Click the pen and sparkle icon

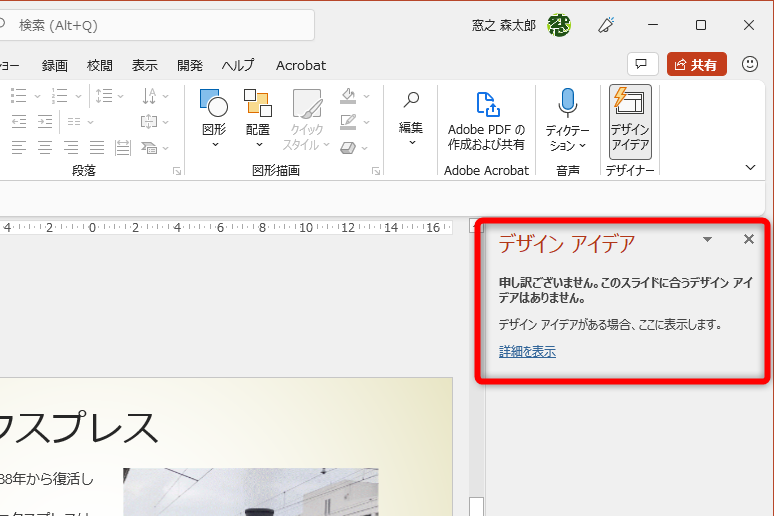(606, 25)
